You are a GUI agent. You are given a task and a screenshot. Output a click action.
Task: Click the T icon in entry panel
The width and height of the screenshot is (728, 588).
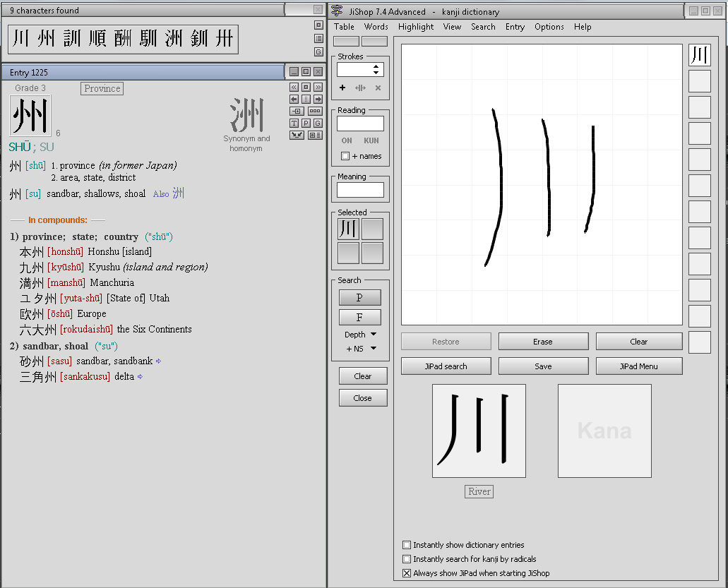pyautogui.click(x=294, y=124)
